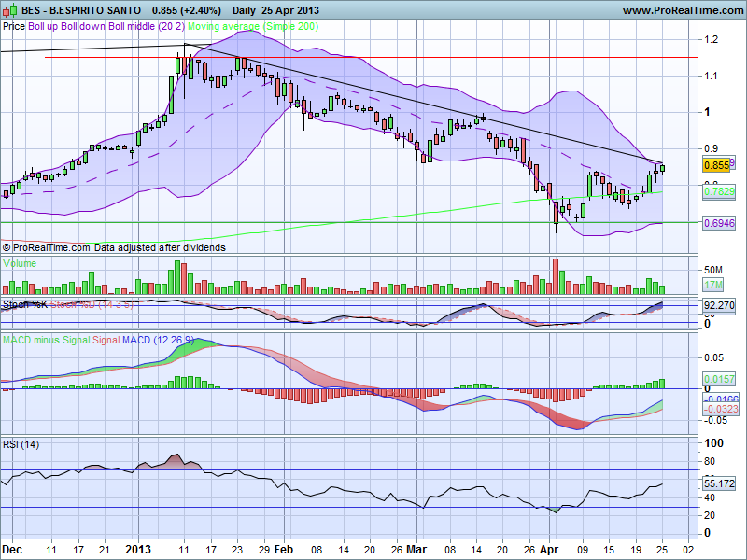The height and width of the screenshot is (560, 747).
Task: Click the 80 level on RSI axis
Action: (x=712, y=461)
